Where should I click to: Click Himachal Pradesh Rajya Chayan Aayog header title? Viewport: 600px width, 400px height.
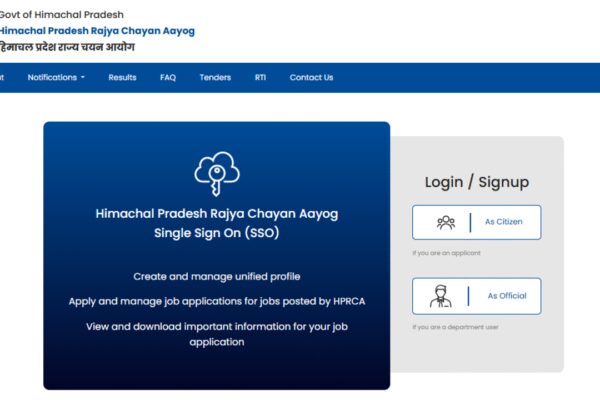[97, 31]
